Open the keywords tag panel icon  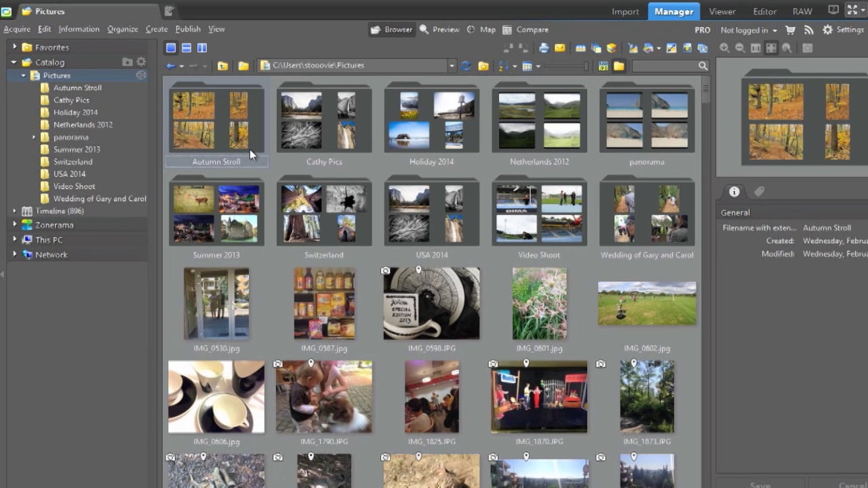coord(759,192)
